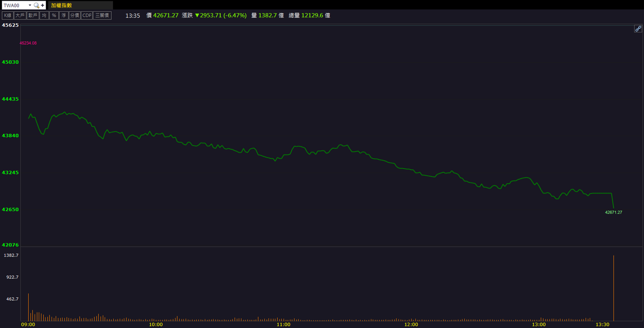
Task: Toggle the 大戶 indicator button
Action: (20, 15)
